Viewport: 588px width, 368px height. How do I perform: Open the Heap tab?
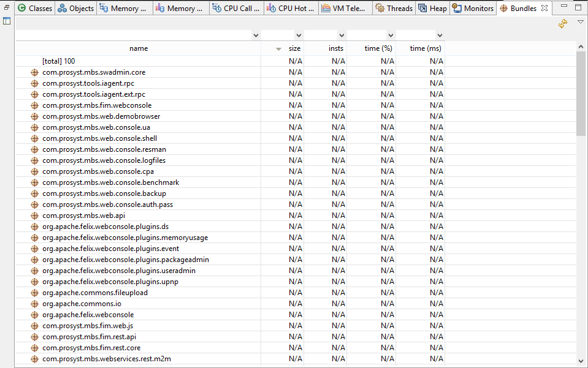(433, 9)
